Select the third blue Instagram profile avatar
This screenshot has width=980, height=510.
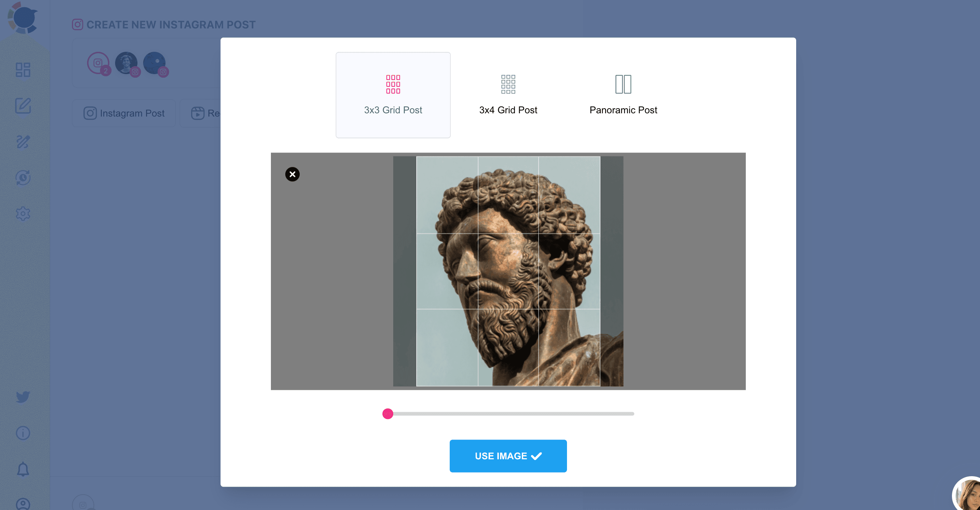(x=155, y=64)
